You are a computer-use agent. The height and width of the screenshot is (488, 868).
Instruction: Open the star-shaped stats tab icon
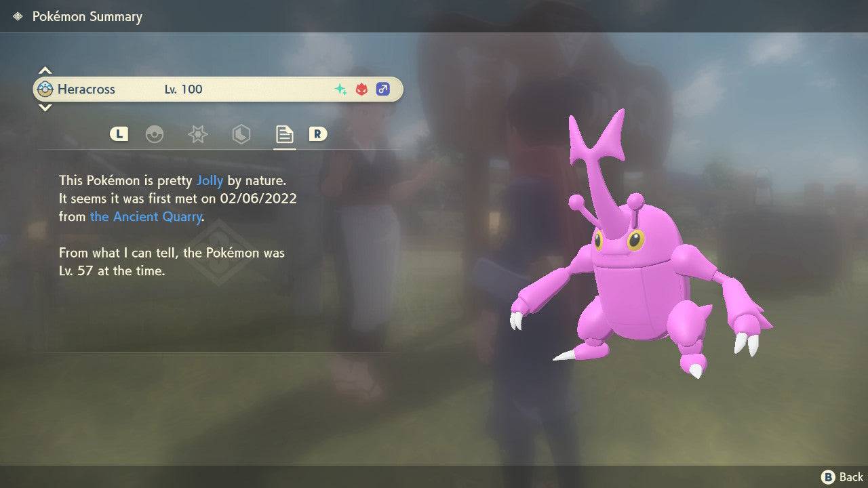pos(197,134)
